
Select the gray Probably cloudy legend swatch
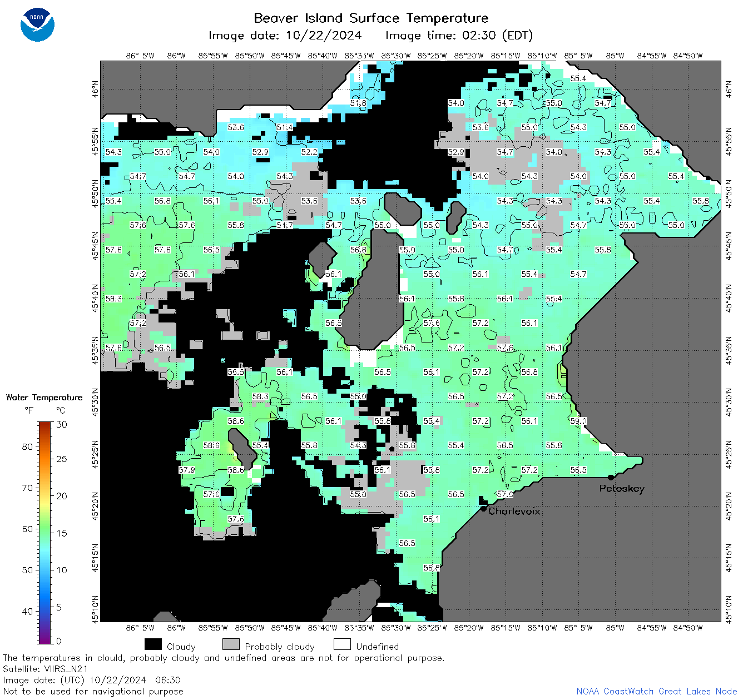231,644
